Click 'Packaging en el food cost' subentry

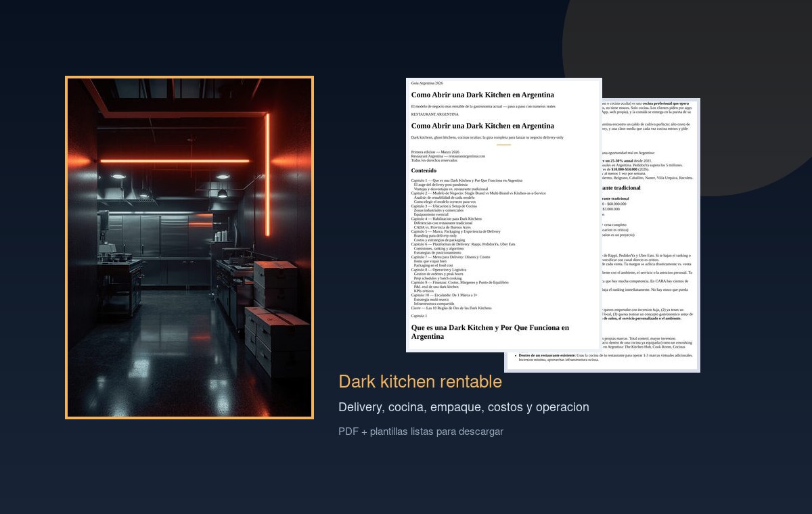434,265
